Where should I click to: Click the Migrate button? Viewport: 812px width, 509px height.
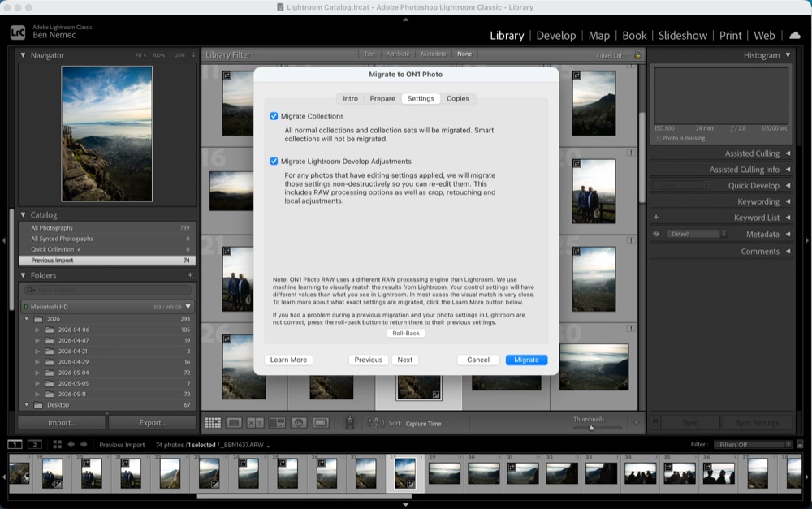(x=526, y=360)
